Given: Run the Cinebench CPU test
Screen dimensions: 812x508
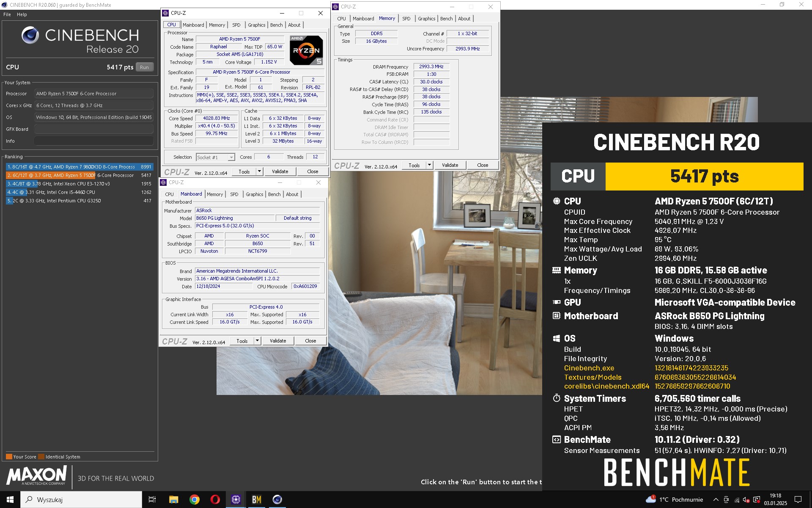Looking at the screenshot, I should pos(145,67).
